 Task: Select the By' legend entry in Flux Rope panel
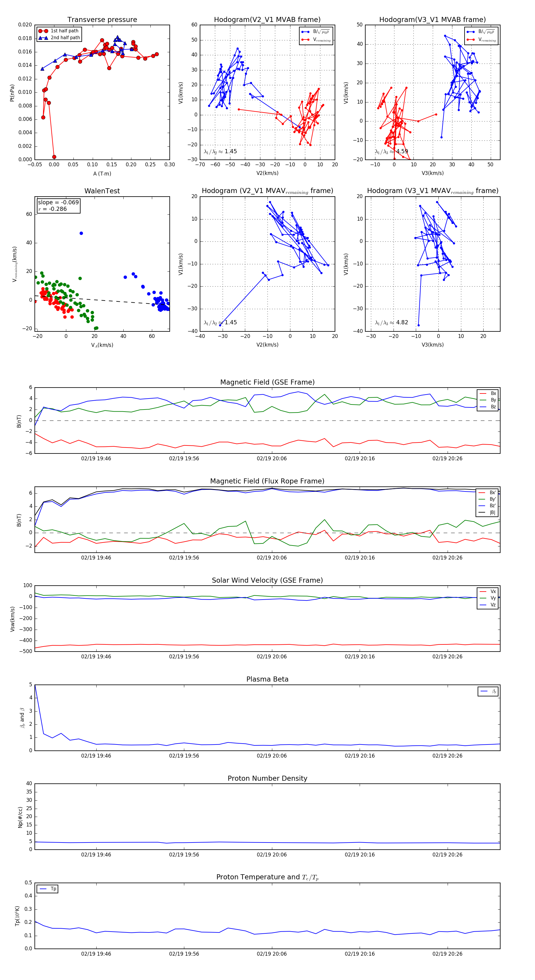pyautogui.click(x=487, y=499)
